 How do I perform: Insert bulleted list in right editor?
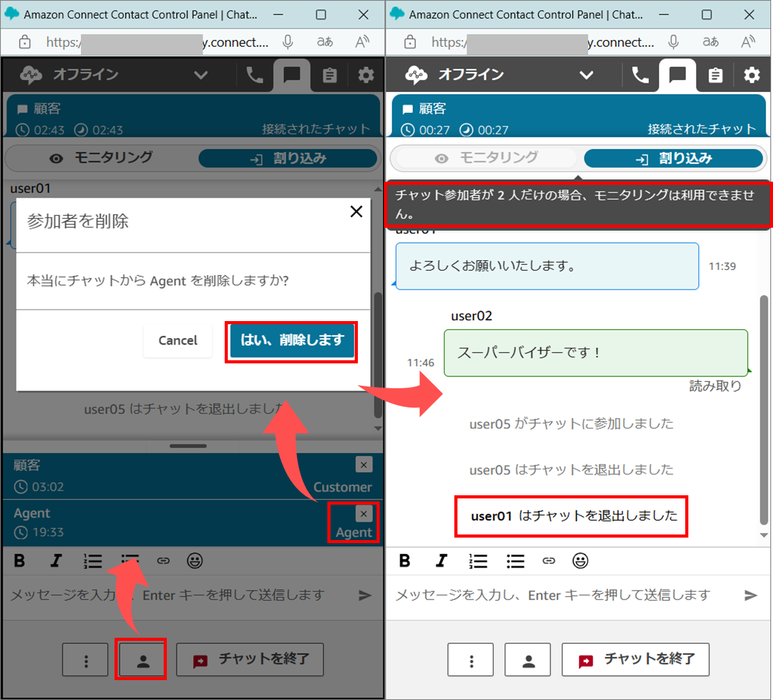(x=515, y=561)
